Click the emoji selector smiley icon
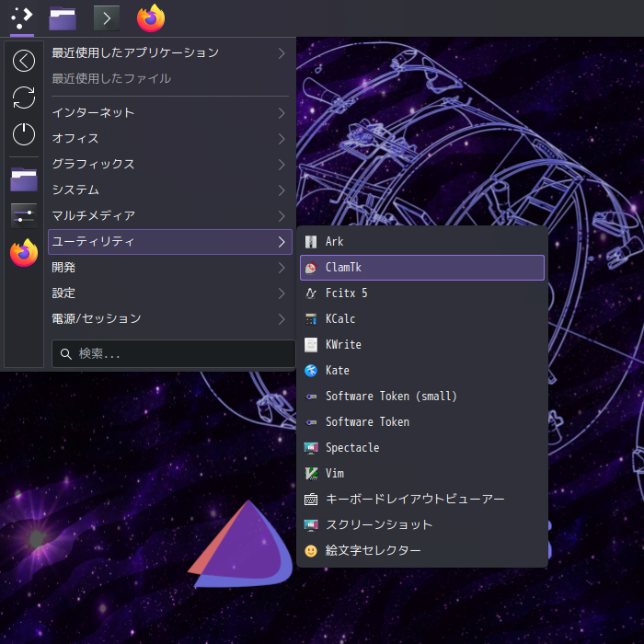644x644 pixels. click(311, 551)
